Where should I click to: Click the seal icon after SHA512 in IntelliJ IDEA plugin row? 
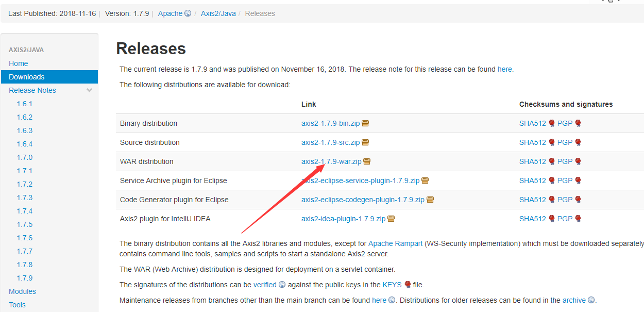(x=552, y=219)
